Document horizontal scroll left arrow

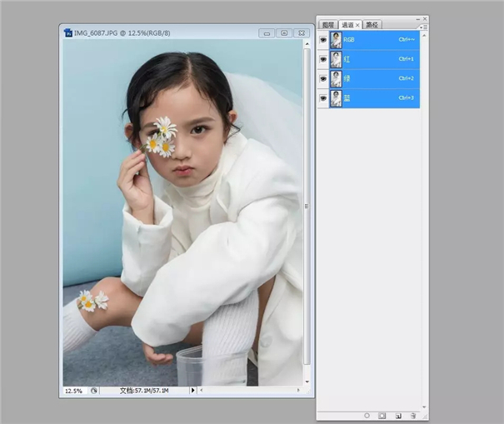[202, 390]
